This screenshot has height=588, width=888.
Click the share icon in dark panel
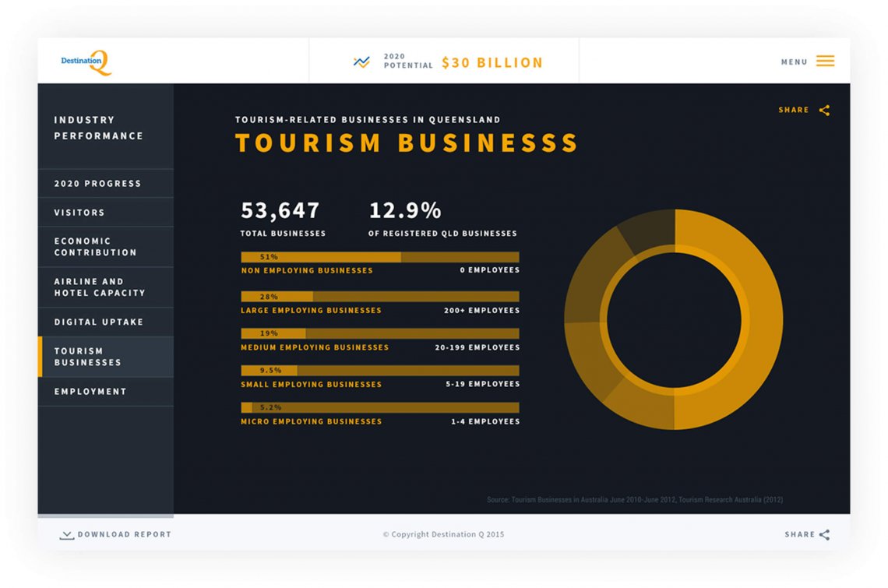(825, 111)
